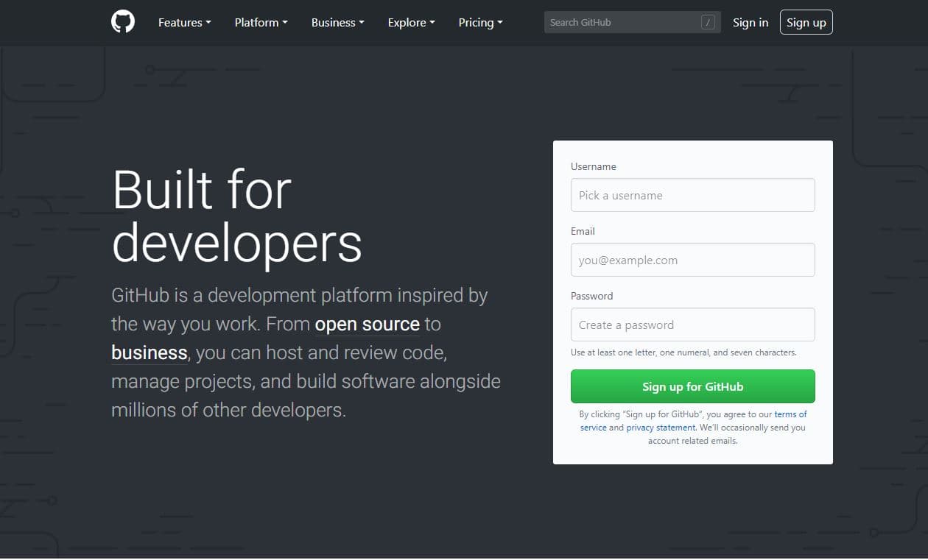Open the Pricing dropdown

(x=481, y=23)
